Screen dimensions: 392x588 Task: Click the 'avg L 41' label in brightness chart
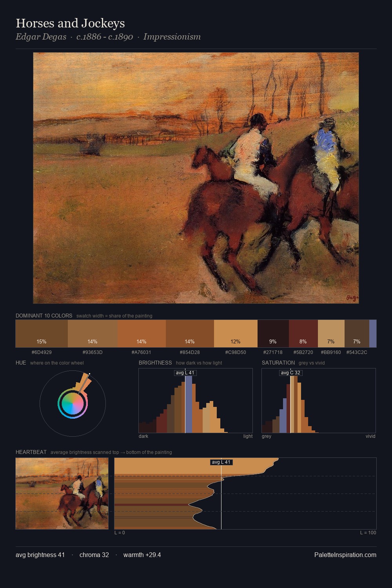185,373
